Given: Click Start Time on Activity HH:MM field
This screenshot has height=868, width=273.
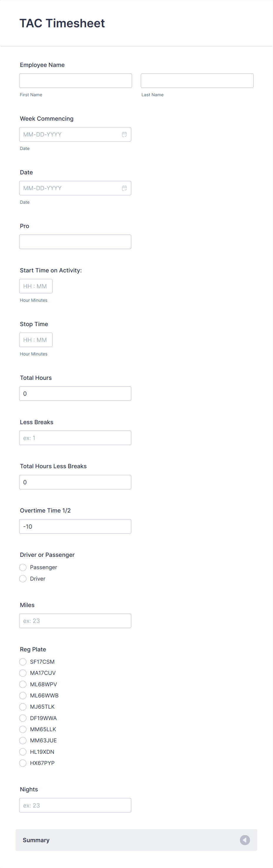Looking at the screenshot, I should [36, 286].
